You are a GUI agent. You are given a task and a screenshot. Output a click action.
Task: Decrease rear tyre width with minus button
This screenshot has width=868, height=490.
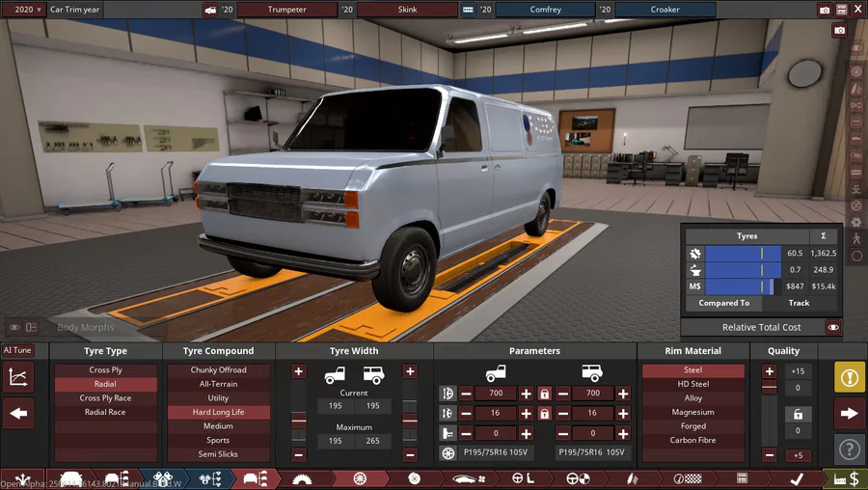(410, 455)
